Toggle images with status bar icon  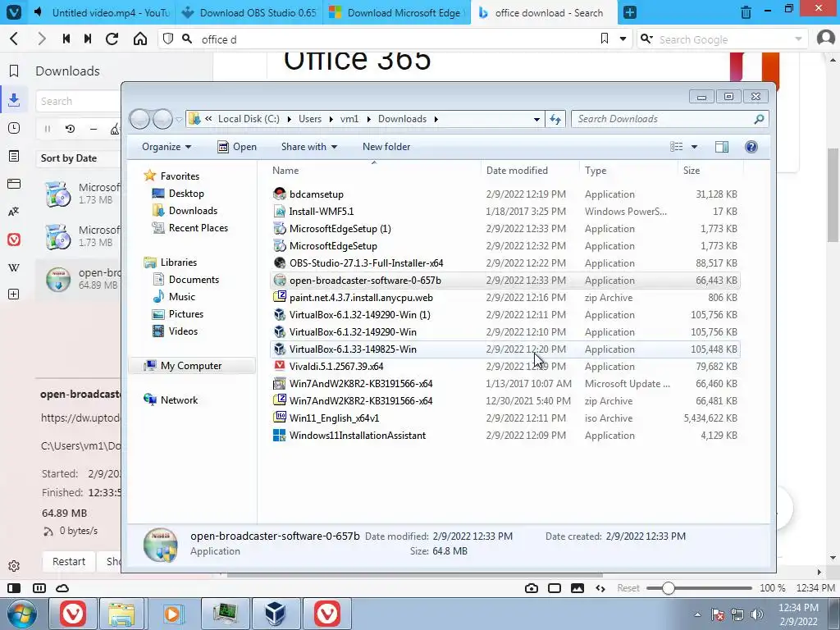[x=577, y=588]
